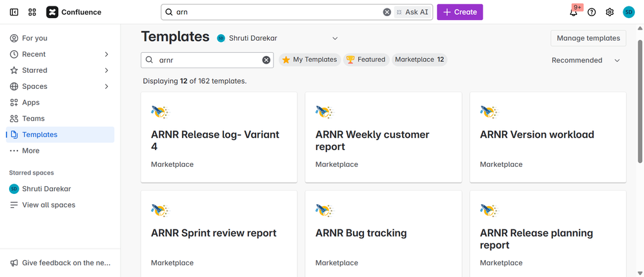This screenshot has width=644, height=277.
Task: Click the Manage templates button
Action: [x=588, y=38]
